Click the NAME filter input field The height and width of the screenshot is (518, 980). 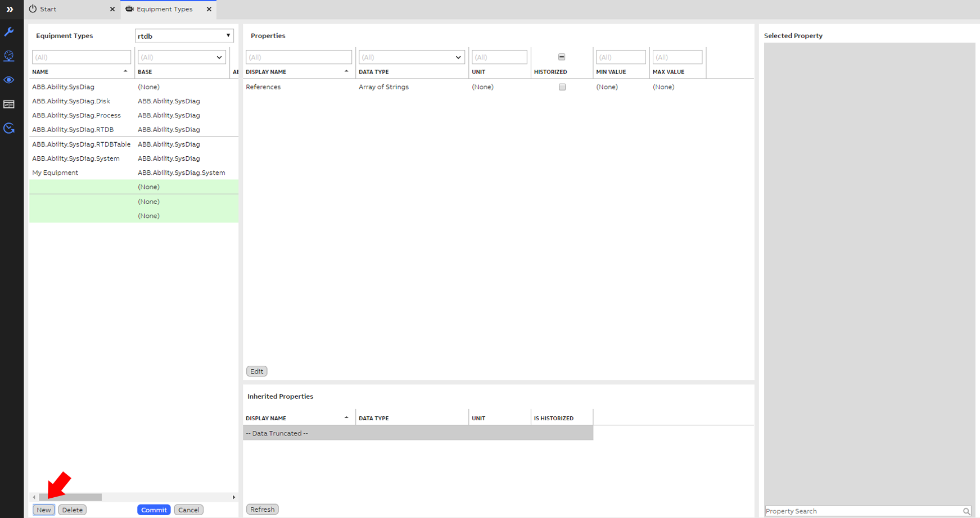(82, 57)
